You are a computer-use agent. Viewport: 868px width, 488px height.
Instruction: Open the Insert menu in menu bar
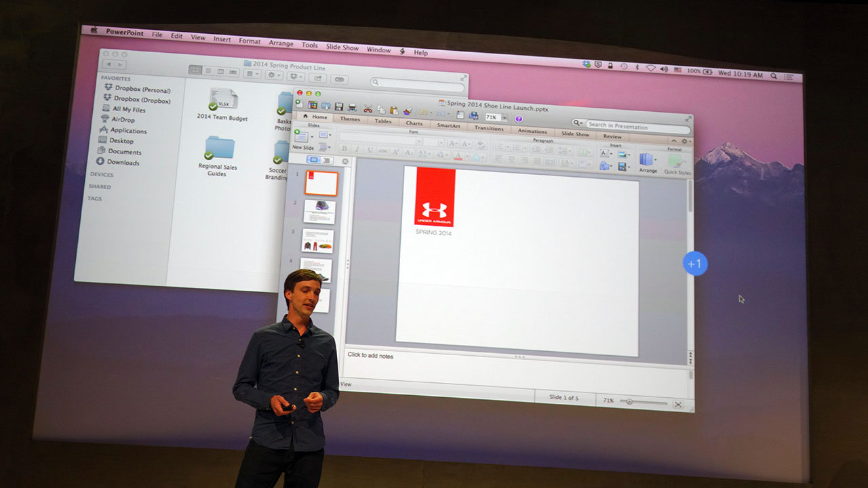tap(222, 39)
